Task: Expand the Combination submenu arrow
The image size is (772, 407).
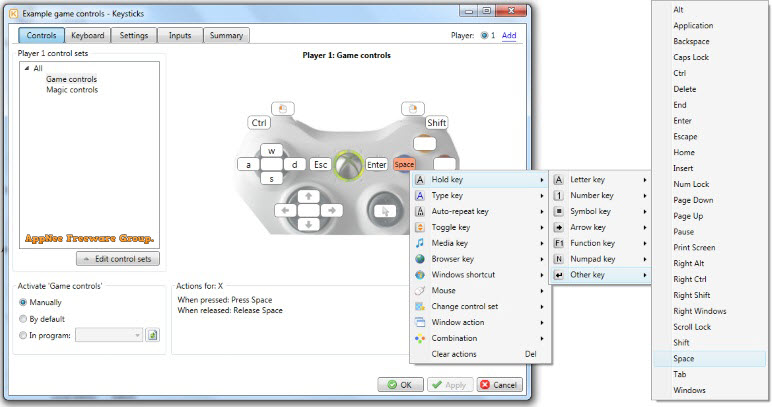Action: (x=542, y=339)
